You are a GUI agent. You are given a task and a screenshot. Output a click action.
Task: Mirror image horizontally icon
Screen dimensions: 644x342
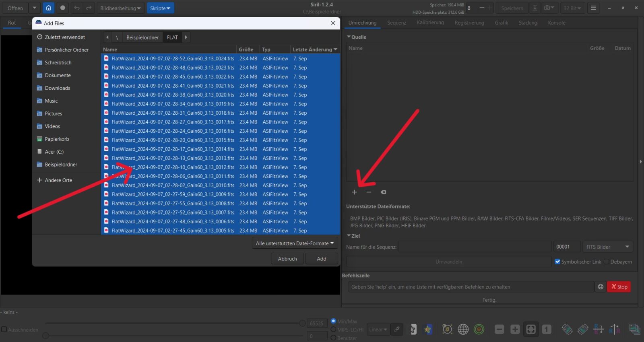click(599, 330)
